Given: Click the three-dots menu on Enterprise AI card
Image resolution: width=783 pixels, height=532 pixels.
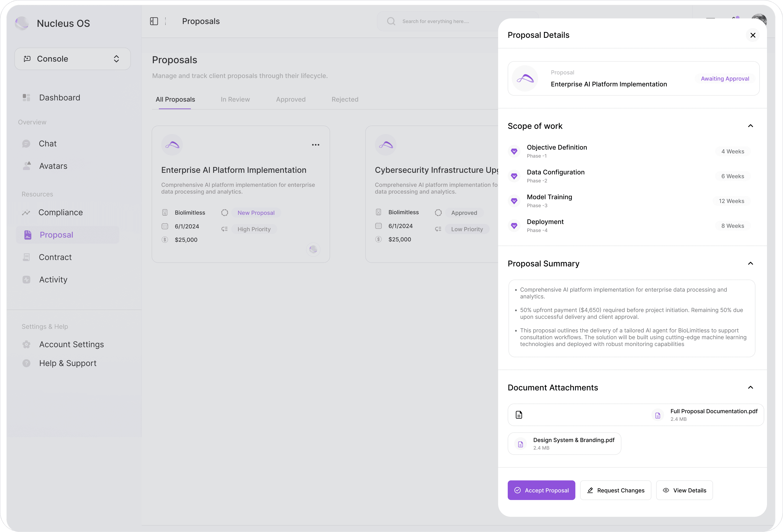Looking at the screenshot, I should 315,145.
